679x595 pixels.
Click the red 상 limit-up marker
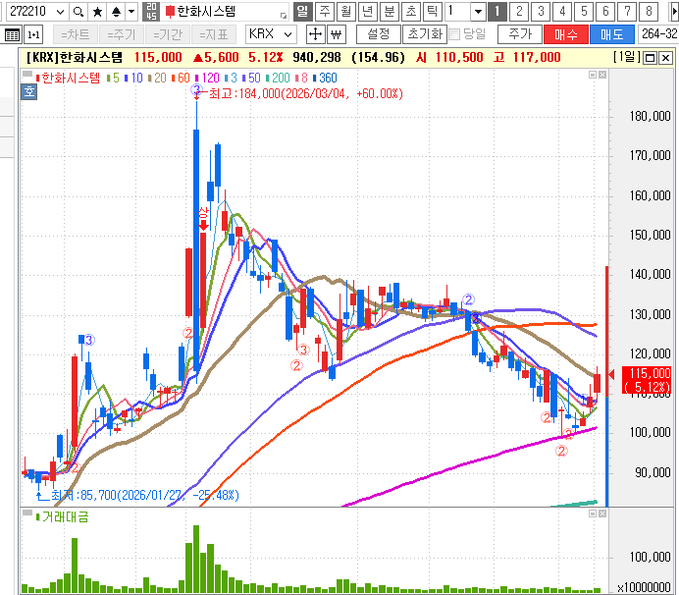click(203, 219)
